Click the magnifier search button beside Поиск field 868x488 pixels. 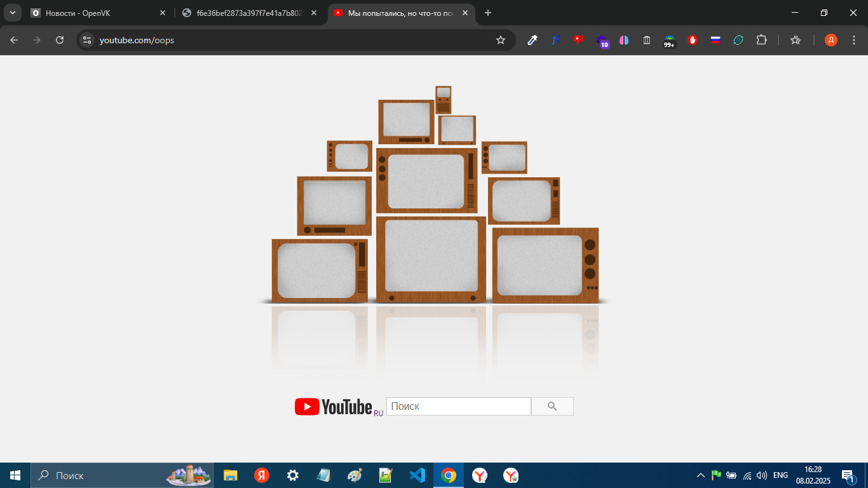coord(552,407)
